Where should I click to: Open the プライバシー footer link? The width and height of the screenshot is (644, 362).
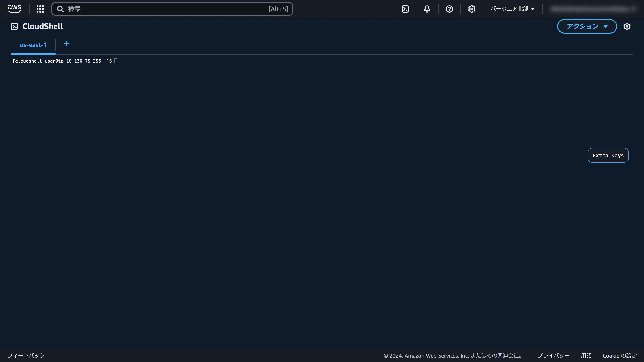coord(553,355)
